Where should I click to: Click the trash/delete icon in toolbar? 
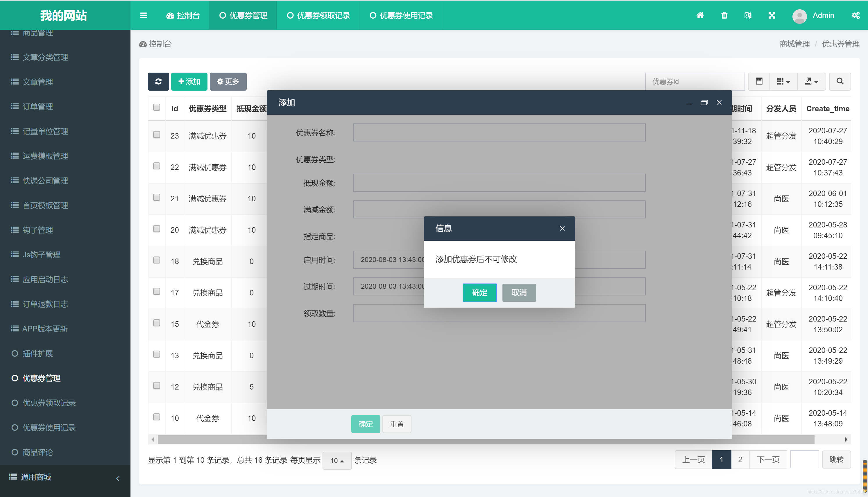click(x=724, y=15)
